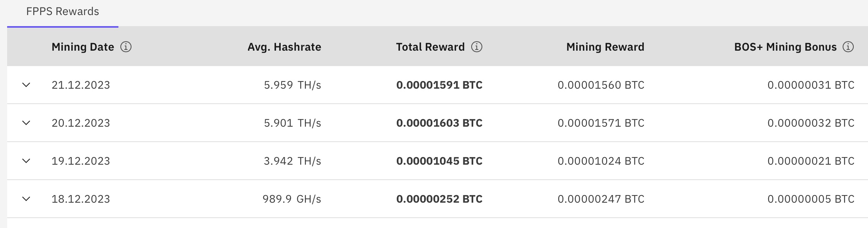The image size is (868, 228).
Task: Click info icon next to BOS+ Mining Bonus
Action: pos(848,47)
